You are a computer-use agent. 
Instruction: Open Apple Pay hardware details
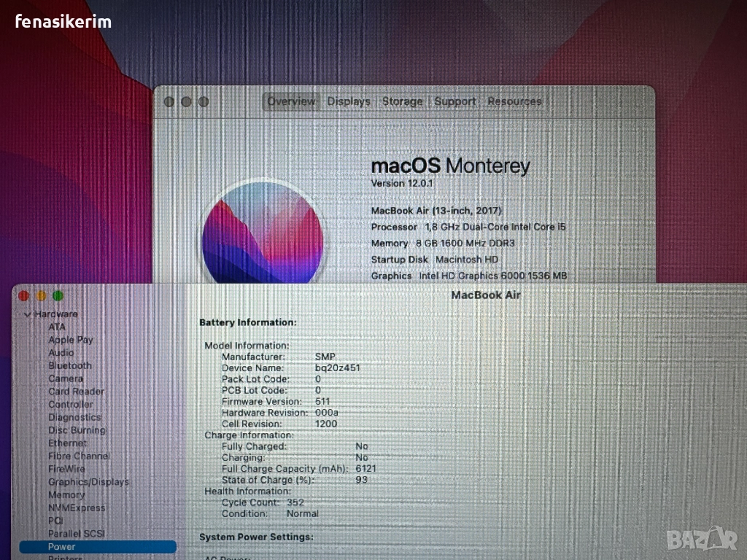pos(71,340)
